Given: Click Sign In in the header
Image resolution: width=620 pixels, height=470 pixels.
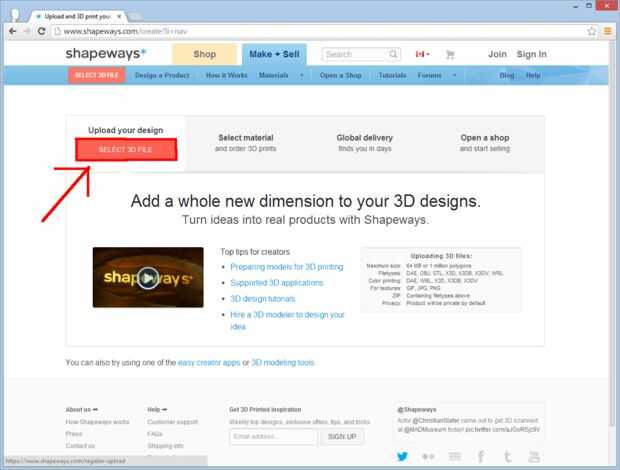Looking at the screenshot, I should click(x=531, y=54).
